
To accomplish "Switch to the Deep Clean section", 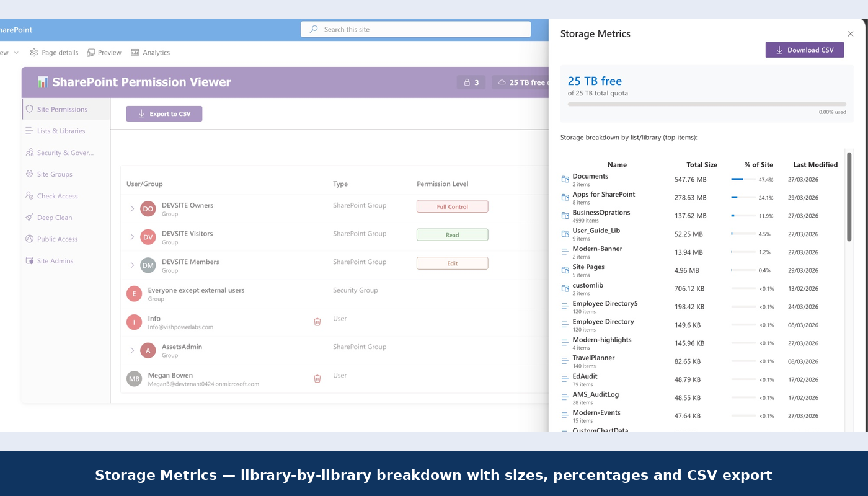I will (55, 218).
